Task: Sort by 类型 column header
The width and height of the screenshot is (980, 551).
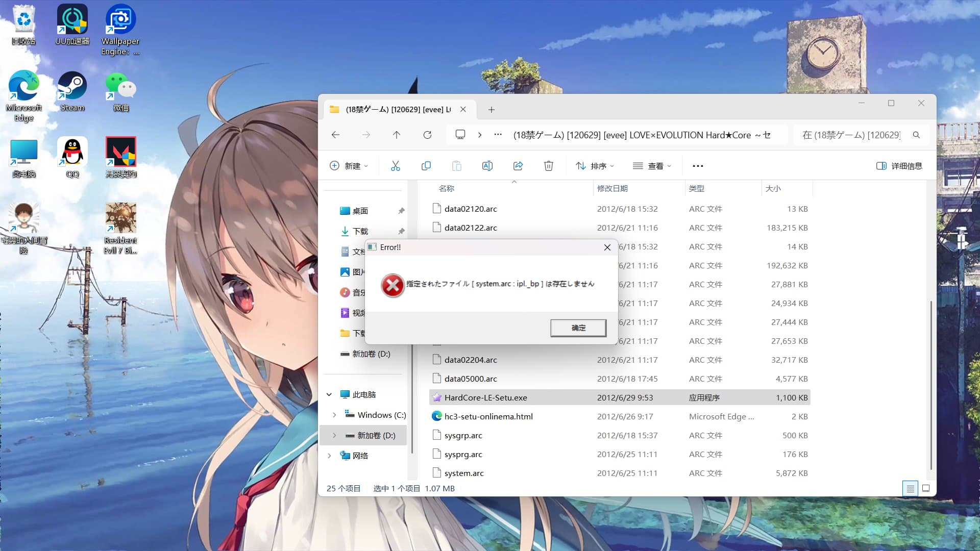Action: [697, 188]
